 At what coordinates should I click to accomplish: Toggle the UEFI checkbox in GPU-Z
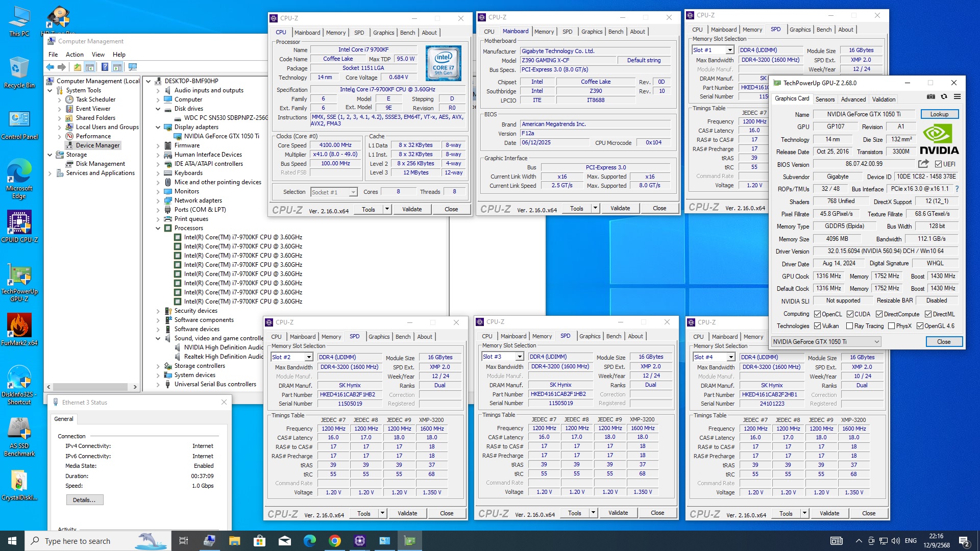[x=938, y=164]
